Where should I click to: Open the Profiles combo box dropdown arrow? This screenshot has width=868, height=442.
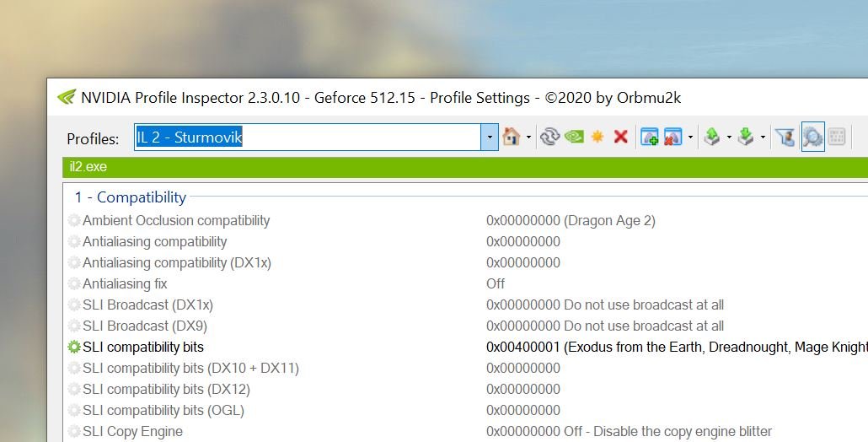(490, 137)
